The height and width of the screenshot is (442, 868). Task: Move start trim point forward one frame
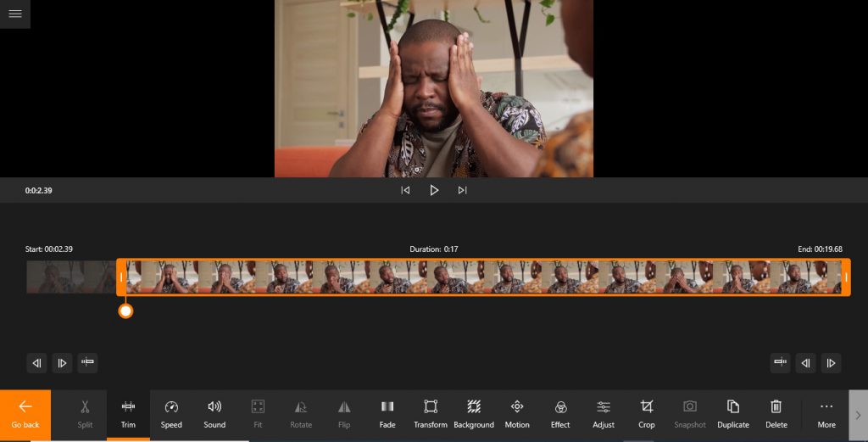point(62,363)
